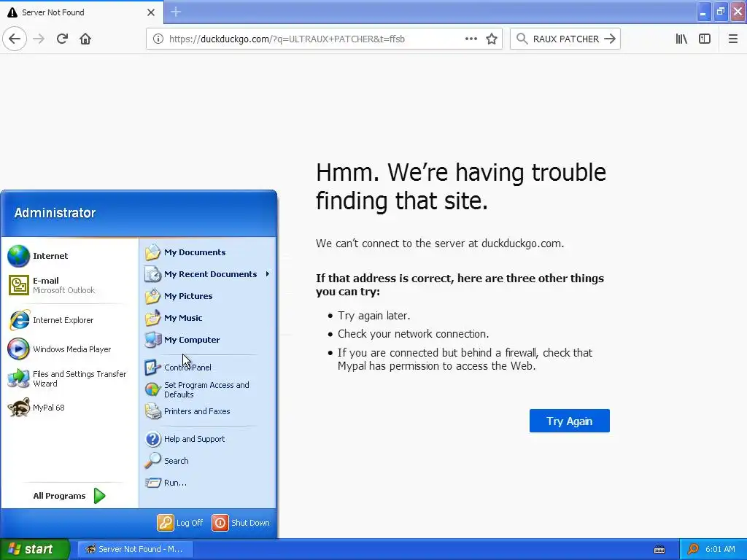Open the browser hamburger menu
Image resolution: width=747 pixels, height=560 pixels.
(733, 39)
